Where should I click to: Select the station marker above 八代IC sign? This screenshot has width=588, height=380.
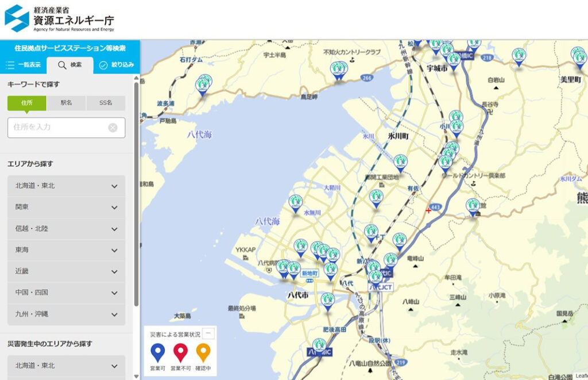(390, 262)
